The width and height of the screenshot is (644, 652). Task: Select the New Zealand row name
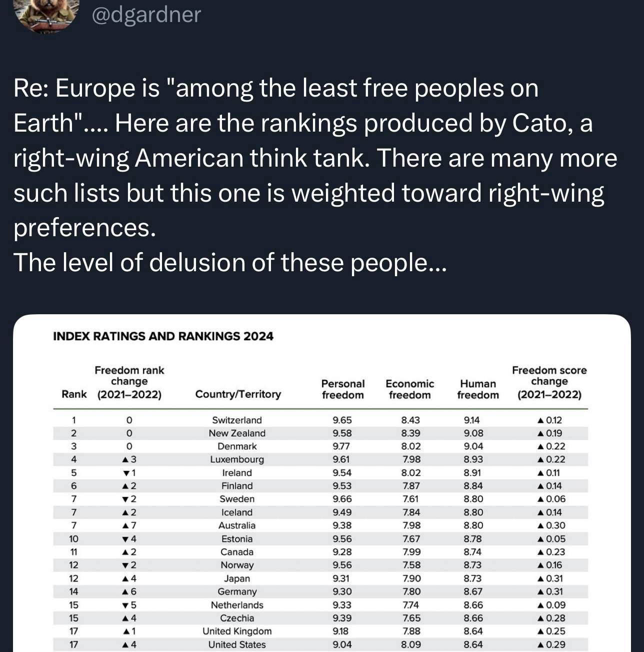[237, 433]
